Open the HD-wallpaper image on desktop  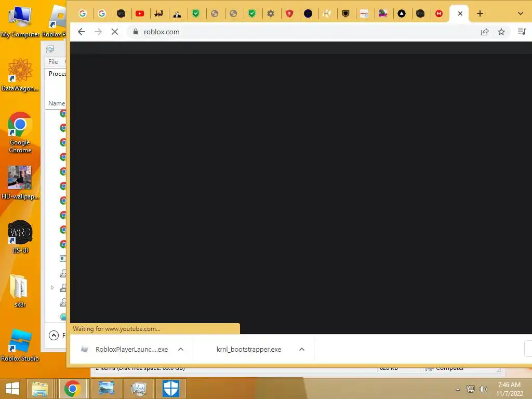pyautogui.click(x=20, y=182)
